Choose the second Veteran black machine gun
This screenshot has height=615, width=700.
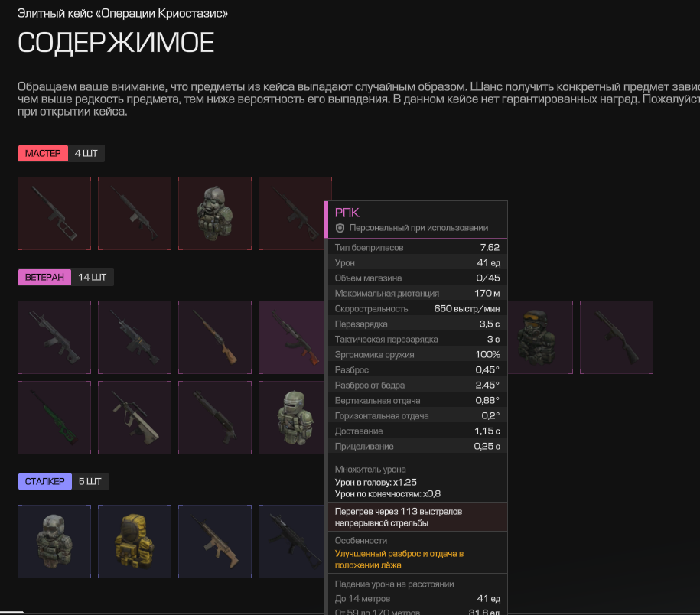click(x=135, y=337)
